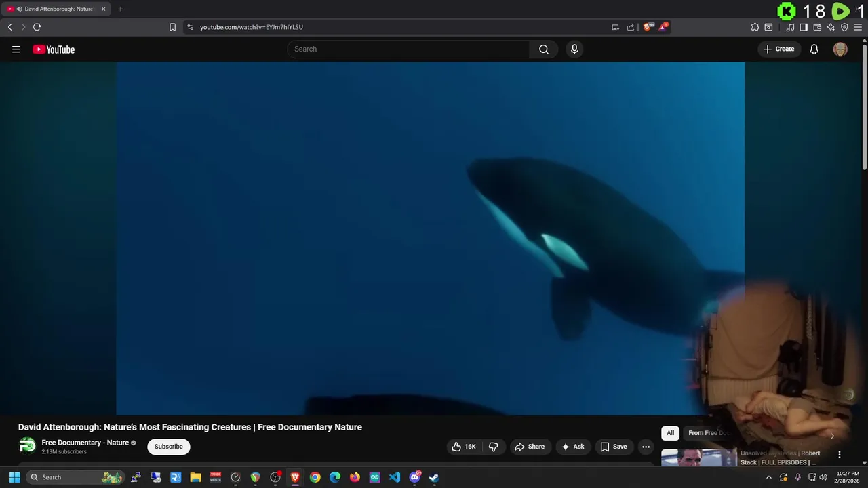Viewport: 868px width, 488px height.
Task: Show hidden system tray icons chevron
Action: coord(768,477)
